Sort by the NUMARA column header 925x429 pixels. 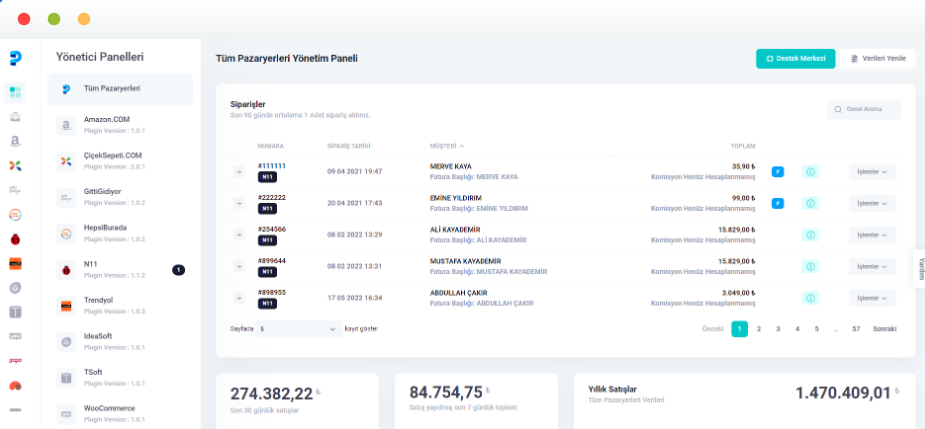tap(271, 146)
